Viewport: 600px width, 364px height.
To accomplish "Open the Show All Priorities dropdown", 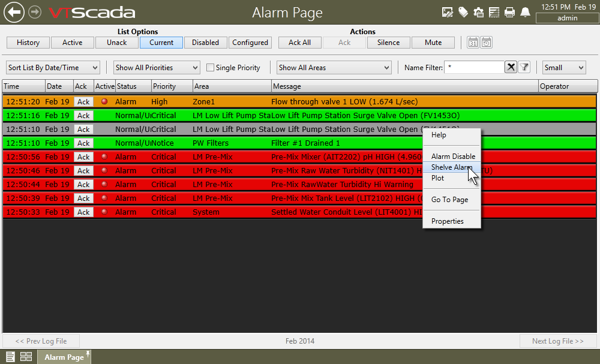I will [x=157, y=68].
